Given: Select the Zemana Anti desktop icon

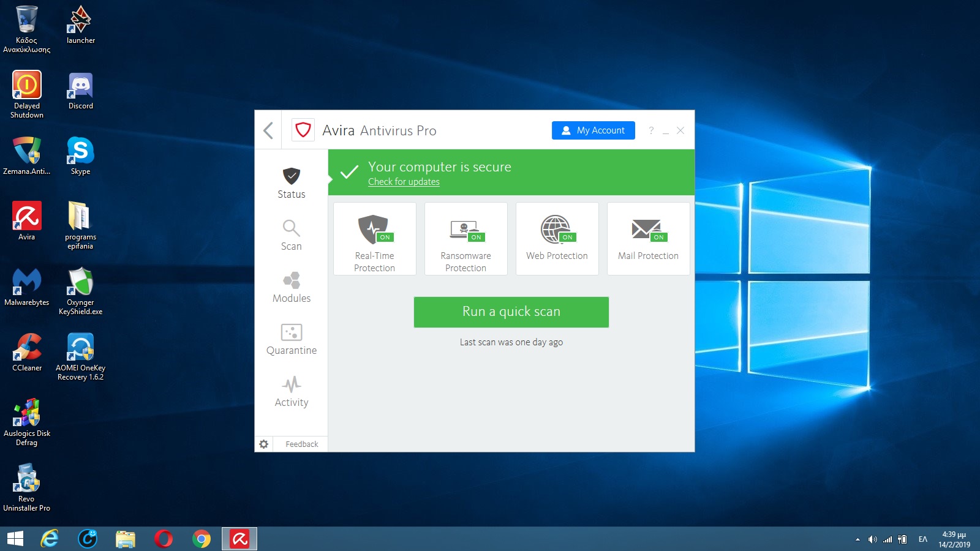Looking at the screenshot, I should [x=27, y=156].
